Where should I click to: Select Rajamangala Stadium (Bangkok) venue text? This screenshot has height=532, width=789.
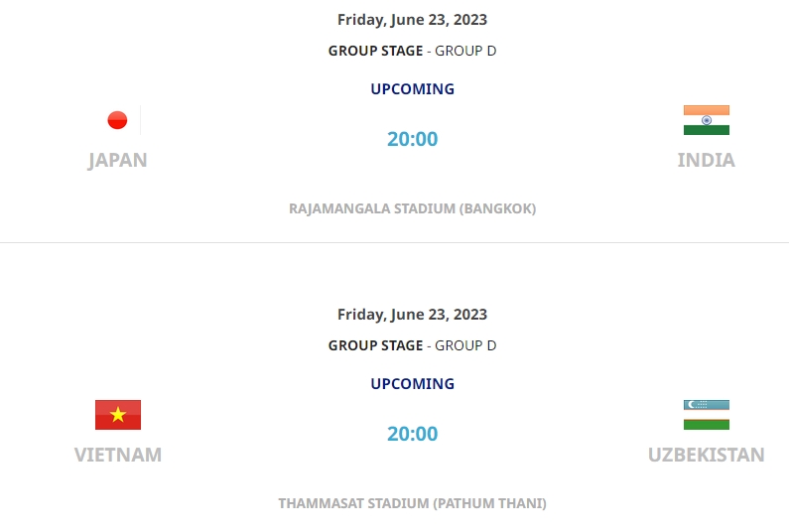click(413, 208)
